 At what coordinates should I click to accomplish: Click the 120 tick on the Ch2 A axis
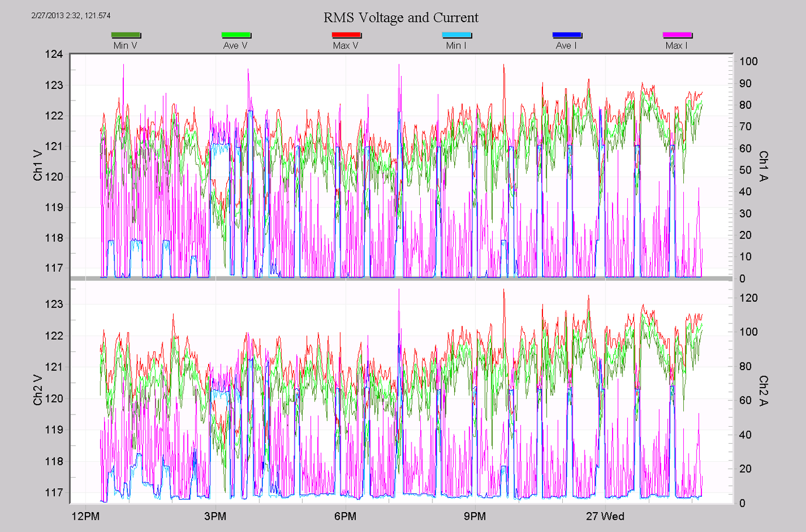748,298
